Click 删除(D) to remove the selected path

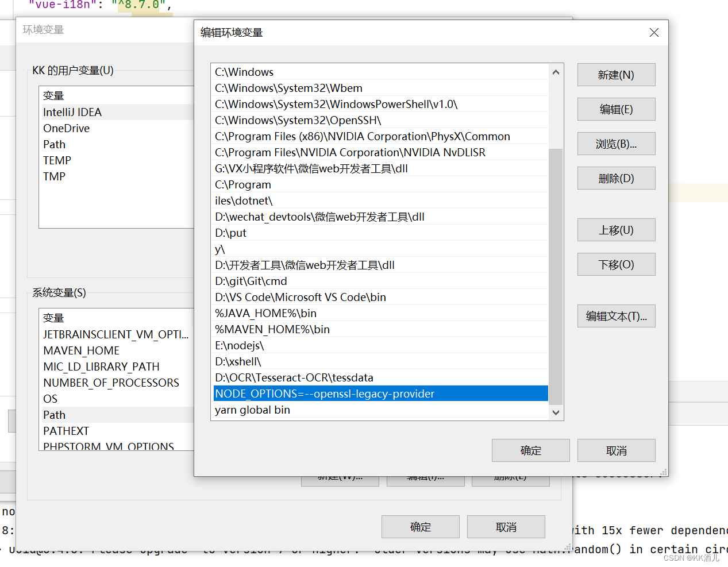[x=615, y=178]
